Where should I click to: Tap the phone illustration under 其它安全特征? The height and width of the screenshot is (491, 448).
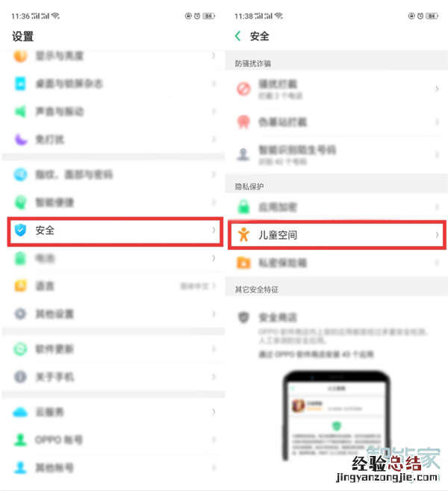(336, 416)
